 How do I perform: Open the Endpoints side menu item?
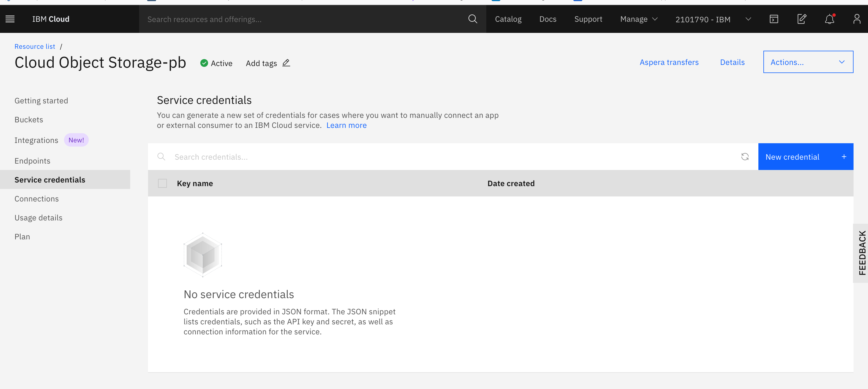tap(32, 161)
